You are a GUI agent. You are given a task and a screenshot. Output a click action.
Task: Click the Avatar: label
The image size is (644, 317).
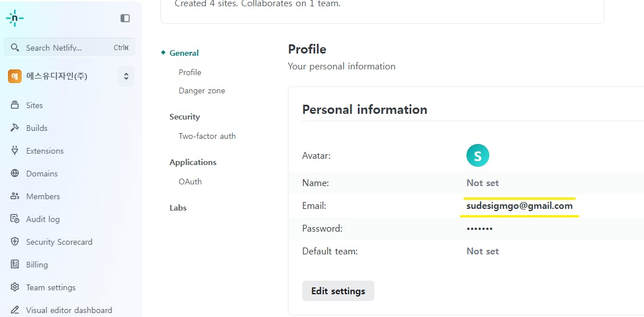pyautogui.click(x=316, y=155)
